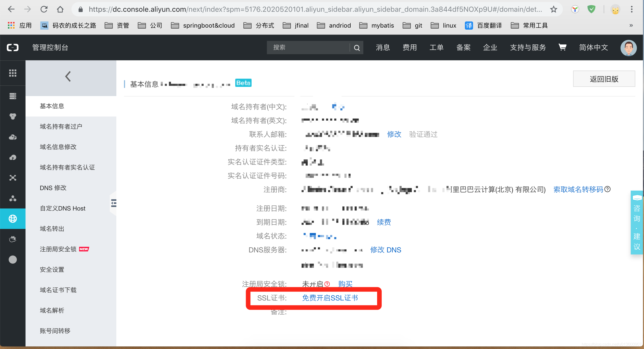Bookmark page with the star icon
The height and width of the screenshot is (349, 644).
tap(553, 9)
